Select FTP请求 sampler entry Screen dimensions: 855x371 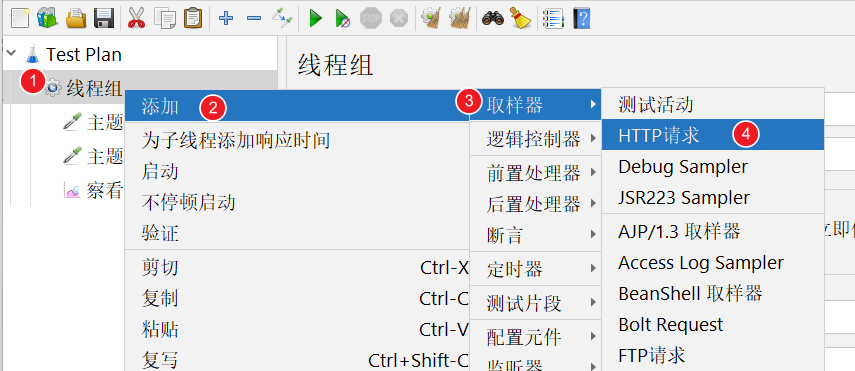713,356
